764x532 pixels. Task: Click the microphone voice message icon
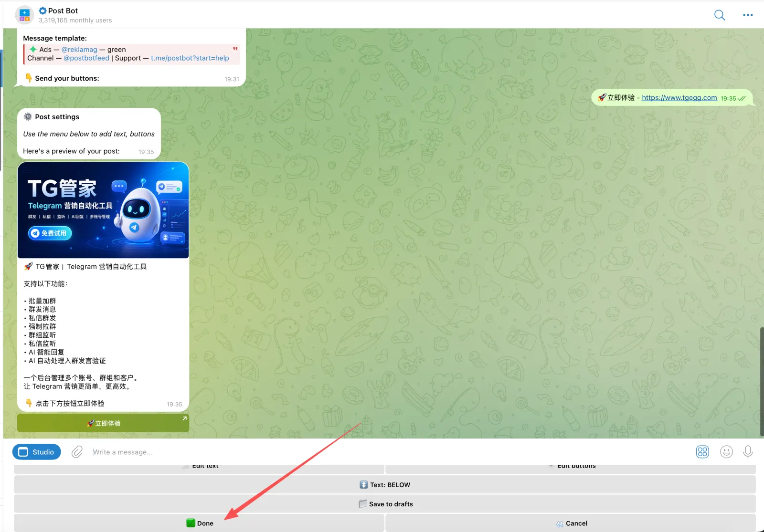(748, 452)
